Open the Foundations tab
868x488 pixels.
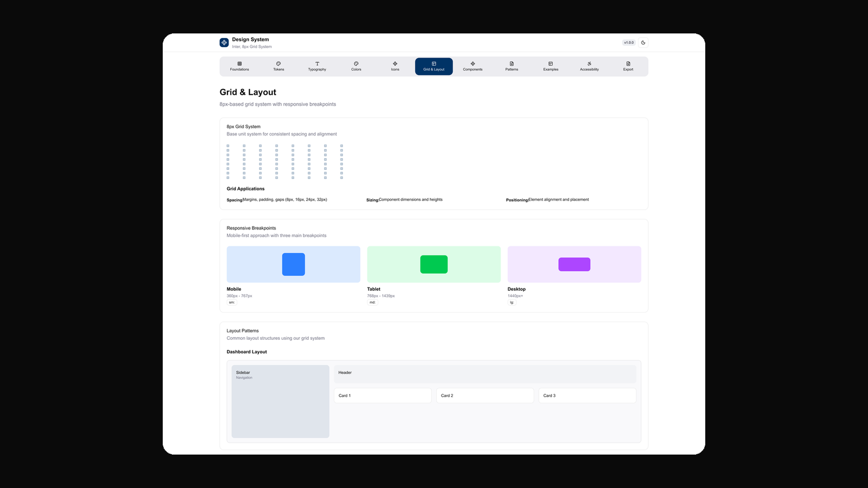click(x=239, y=66)
